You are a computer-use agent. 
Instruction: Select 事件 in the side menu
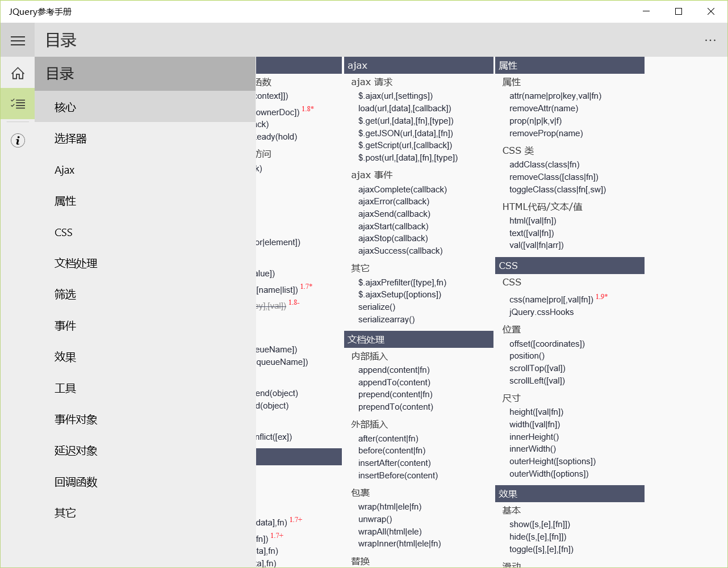145,326
